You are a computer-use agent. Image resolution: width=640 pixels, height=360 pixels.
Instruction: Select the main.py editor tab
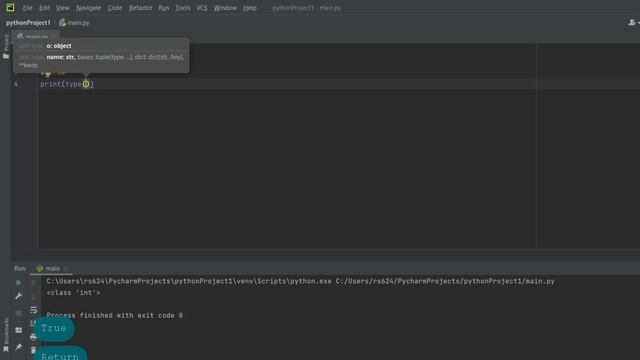36,36
